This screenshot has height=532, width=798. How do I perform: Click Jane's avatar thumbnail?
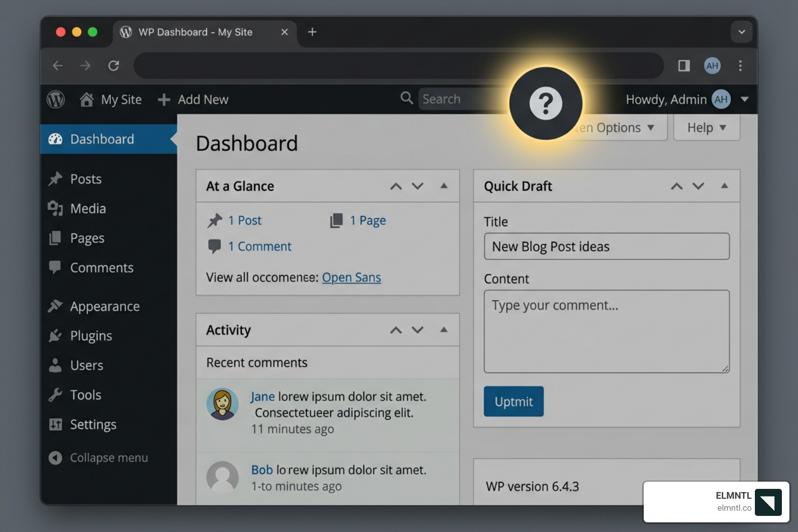(x=222, y=404)
